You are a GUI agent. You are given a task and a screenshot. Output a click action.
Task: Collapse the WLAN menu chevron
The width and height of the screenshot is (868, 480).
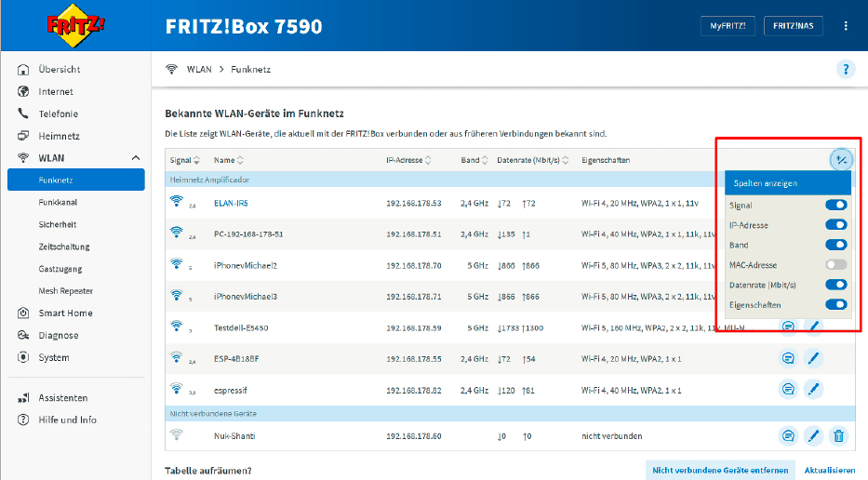click(136, 158)
